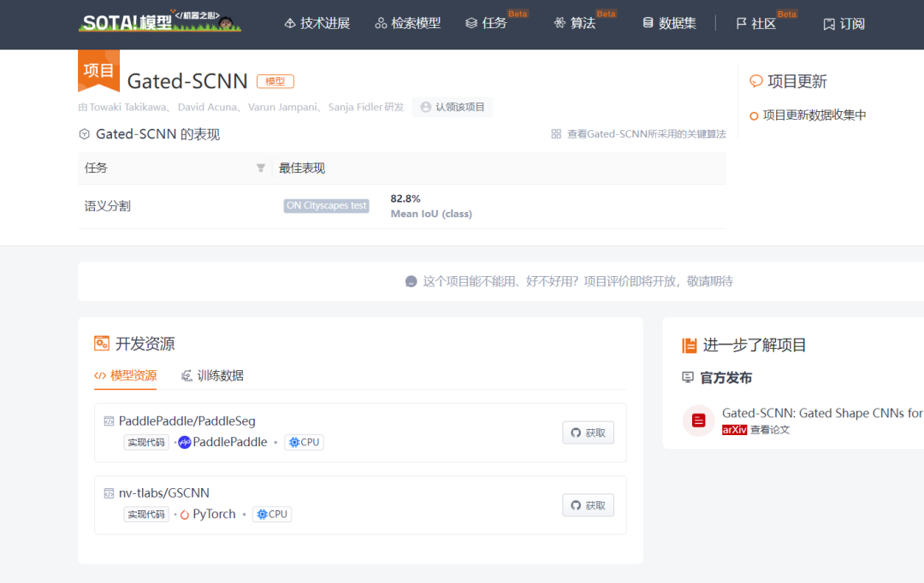Open the 订阅 nav item
Screen dimensions: 924x583
pos(844,24)
